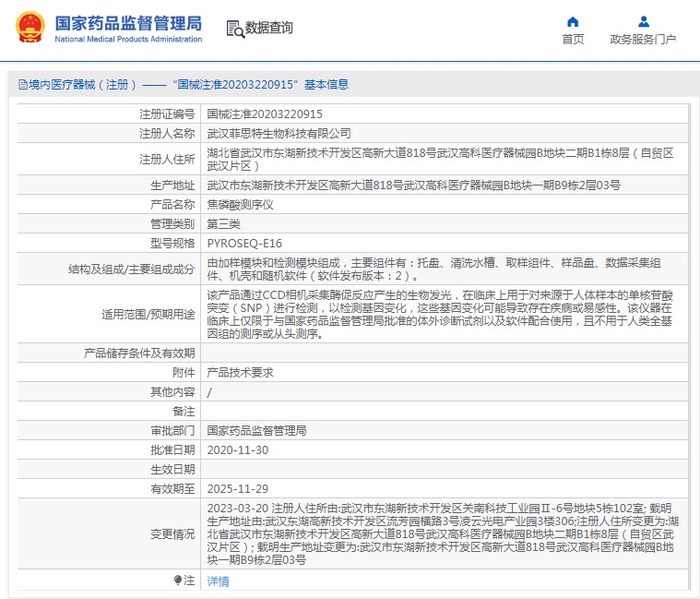Click the home icon above 首页
Viewport: 700px width, 599px height.
(x=573, y=21)
